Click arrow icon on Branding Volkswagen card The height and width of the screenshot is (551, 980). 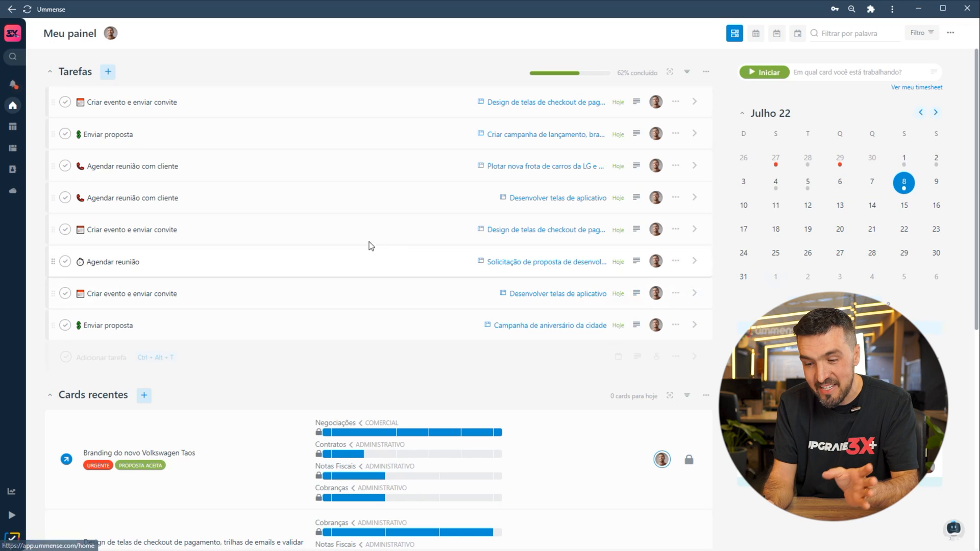click(66, 459)
